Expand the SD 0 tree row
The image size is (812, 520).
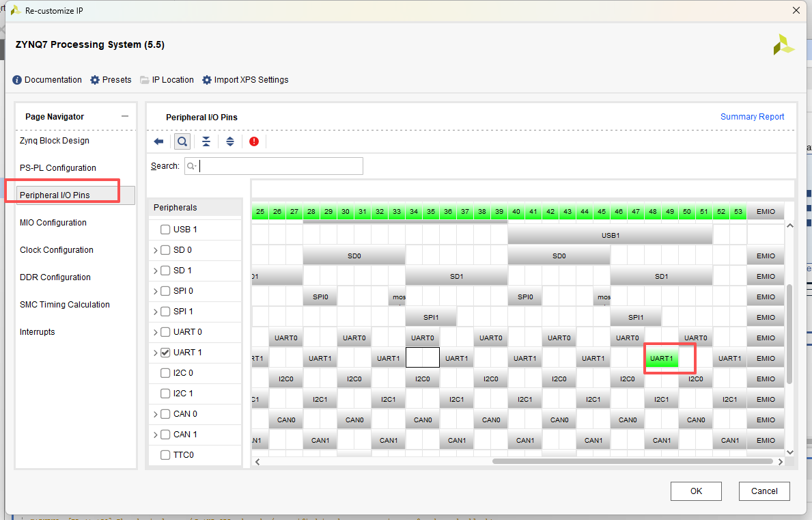155,250
